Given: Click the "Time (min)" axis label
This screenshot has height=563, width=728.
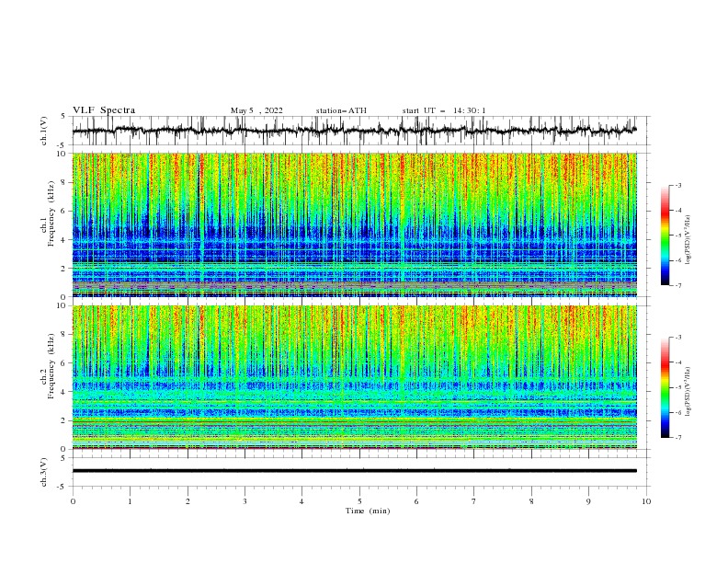Looking at the screenshot, I should point(368,511).
